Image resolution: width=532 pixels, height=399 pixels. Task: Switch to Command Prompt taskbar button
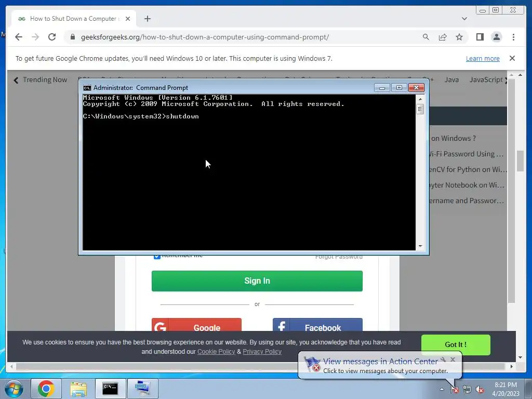click(110, 389)
